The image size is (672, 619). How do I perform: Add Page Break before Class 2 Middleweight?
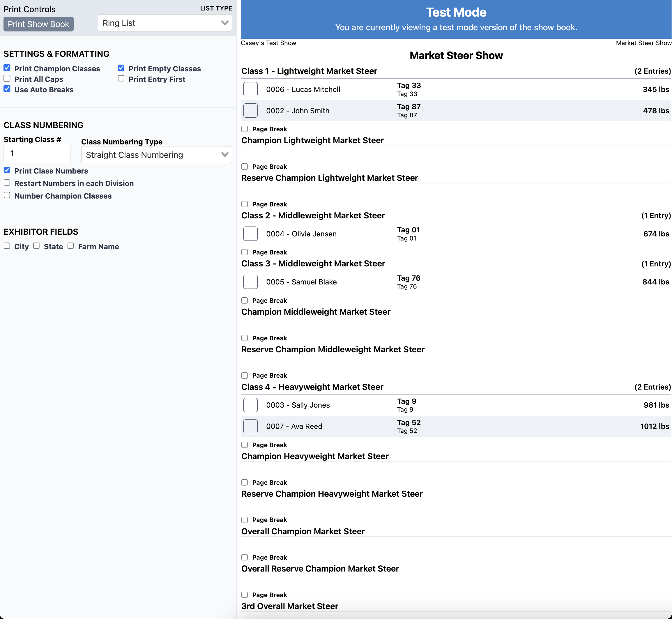click(245, 204)
